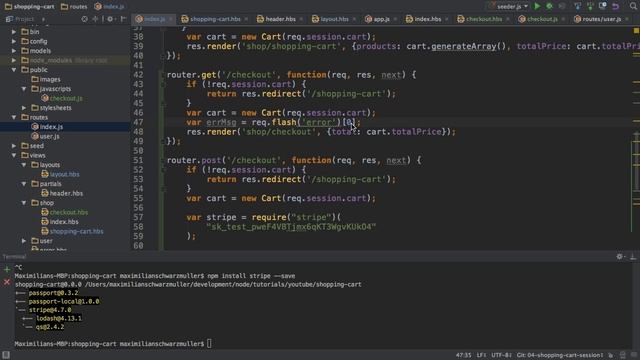
Task: Switch to layout.hbs editor tab
Action: pyautogui.click(x=334, y=19)
